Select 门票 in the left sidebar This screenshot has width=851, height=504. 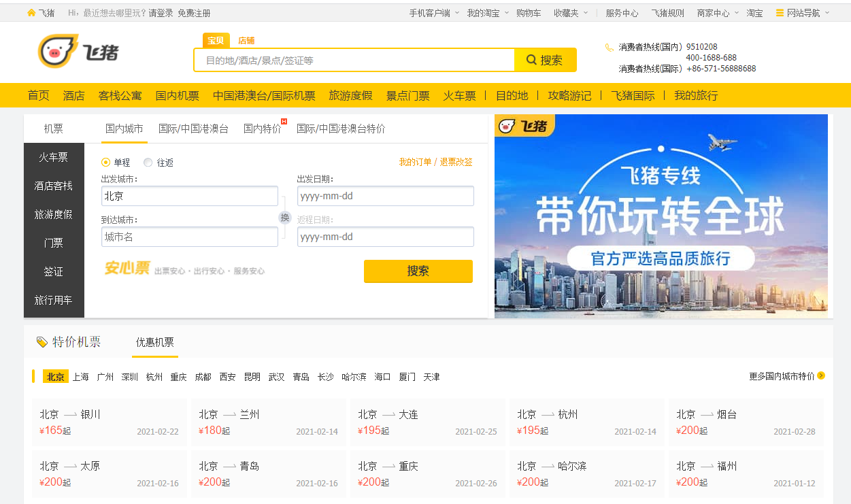(x=54, y=243)
